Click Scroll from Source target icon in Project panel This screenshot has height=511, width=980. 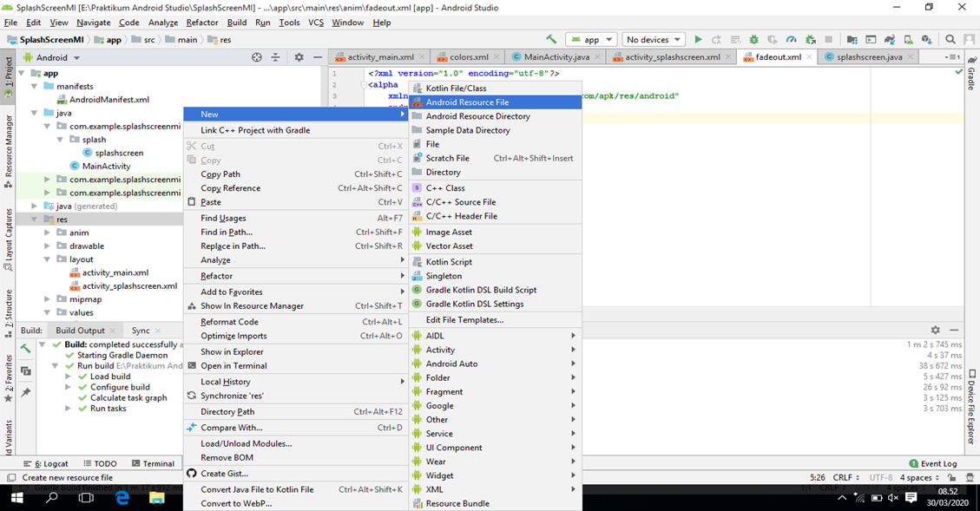click(257, 57)
